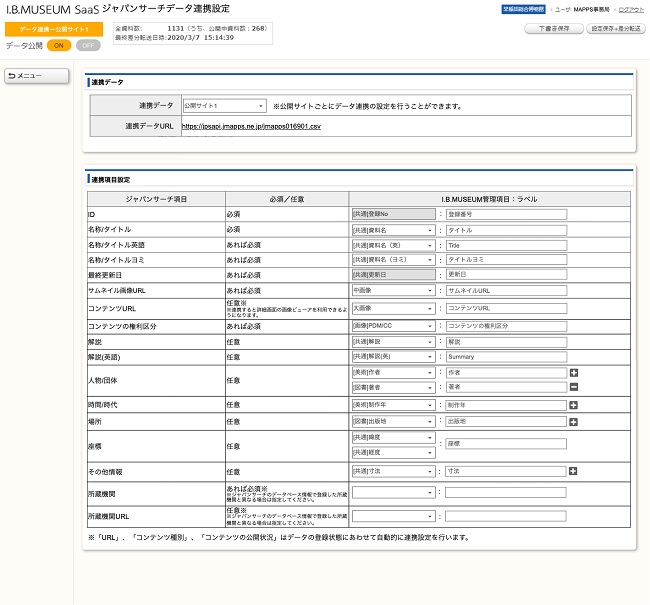Open the [美術]作者 dropdown

tap(393, 373)
